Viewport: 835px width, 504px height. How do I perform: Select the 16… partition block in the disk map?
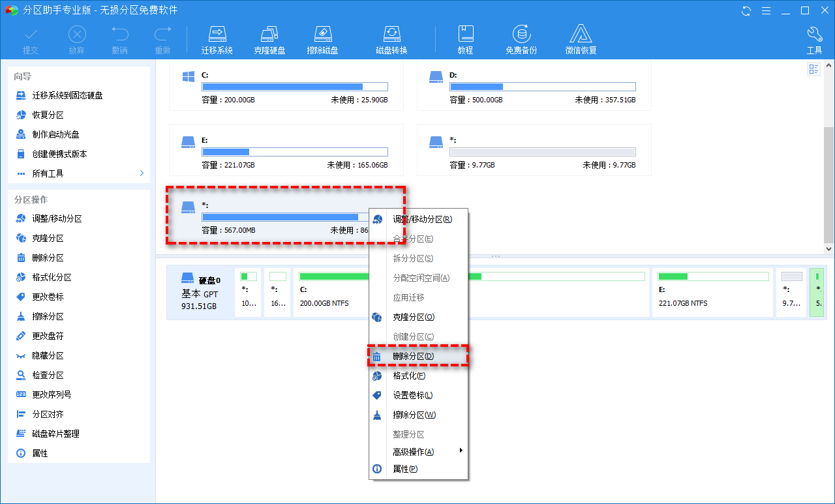pyautogui.click(x=278, y=292)
